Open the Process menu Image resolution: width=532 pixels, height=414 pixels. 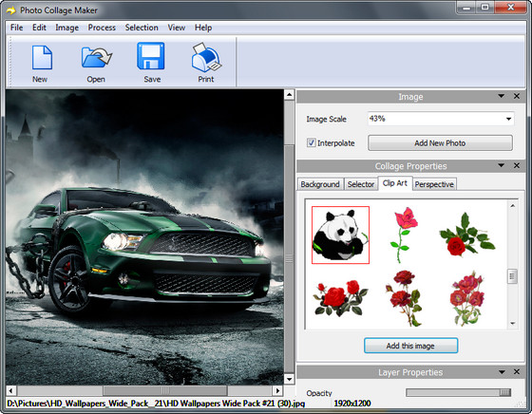[102, 28]
